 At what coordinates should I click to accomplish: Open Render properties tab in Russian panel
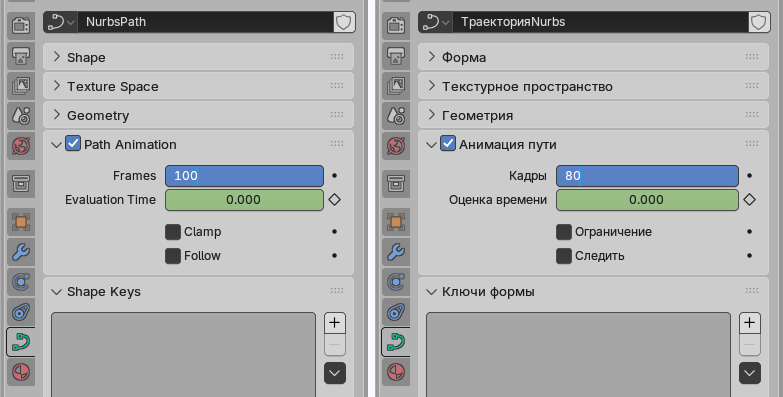click(396, 25)
